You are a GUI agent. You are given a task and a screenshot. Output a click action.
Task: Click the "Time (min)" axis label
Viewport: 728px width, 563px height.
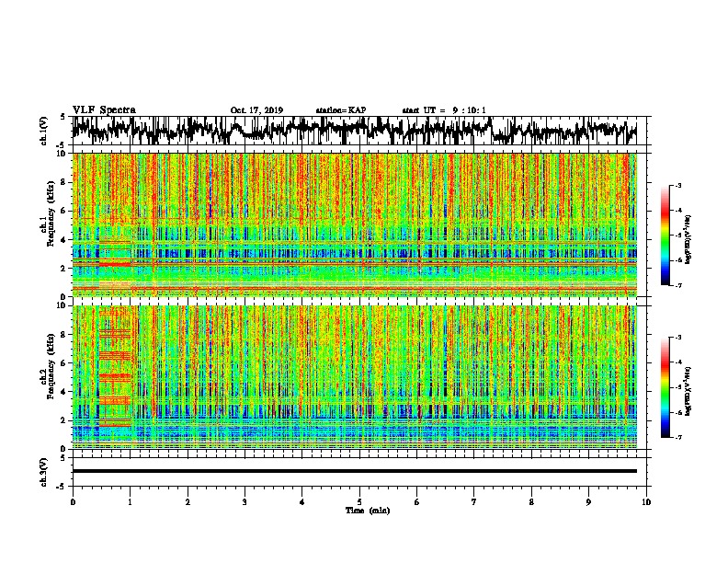coord(368,511)
